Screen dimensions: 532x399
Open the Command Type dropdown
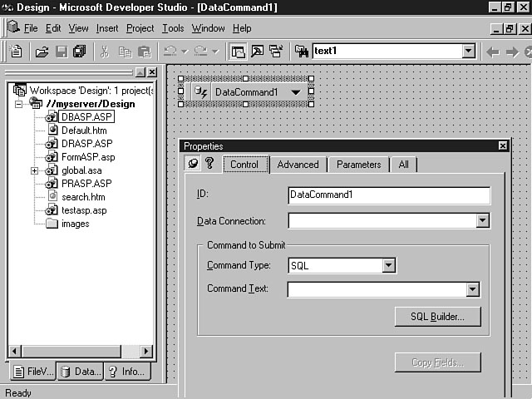click(388, 266)
